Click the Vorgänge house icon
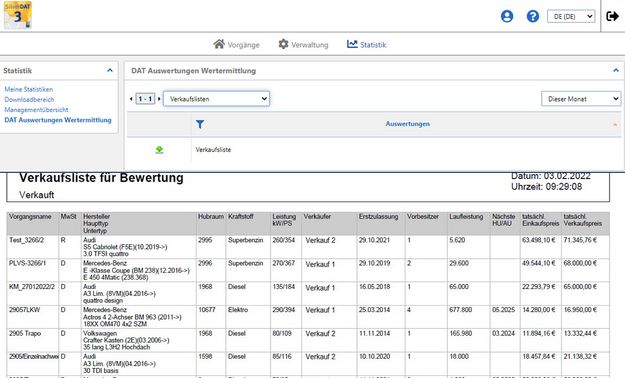Image resolution: width=625 pixels, height=378 pixels. click(x=219, y=44)
